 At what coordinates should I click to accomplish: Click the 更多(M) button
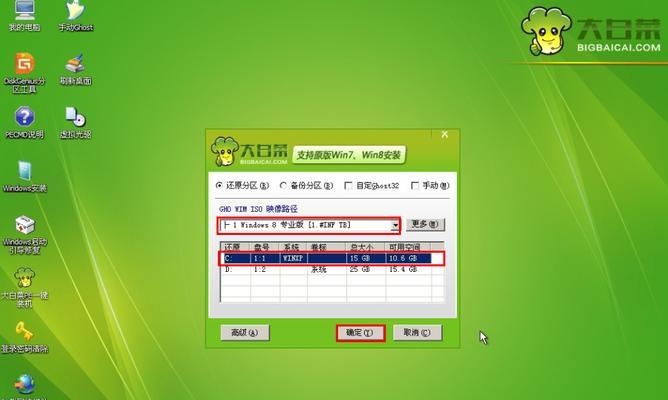pos(425,224)
